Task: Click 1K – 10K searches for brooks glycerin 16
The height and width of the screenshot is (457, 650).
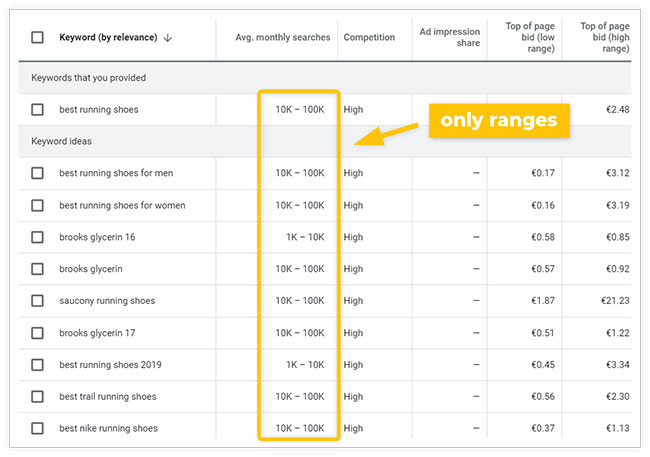Action: pyautogui.click(x=305, y=237)
